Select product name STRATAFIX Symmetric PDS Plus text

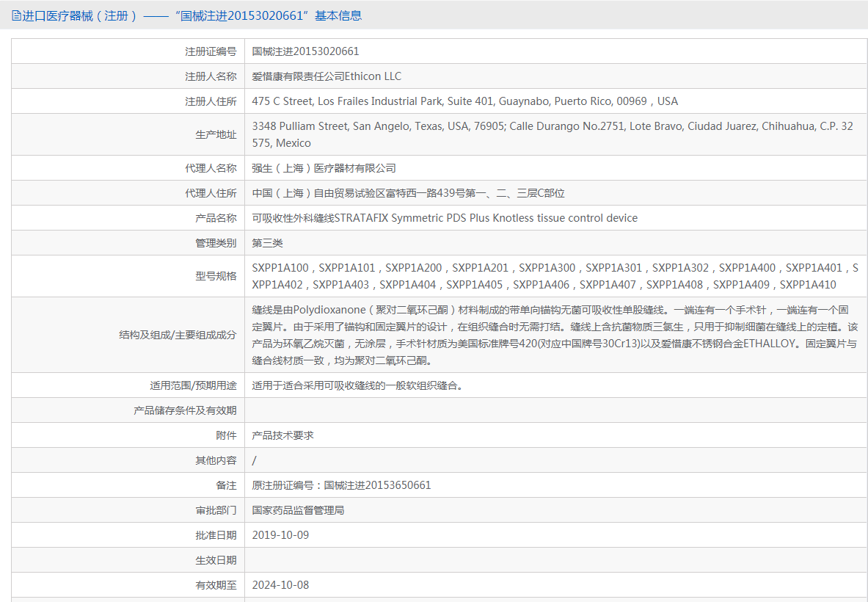coord(445,217)
